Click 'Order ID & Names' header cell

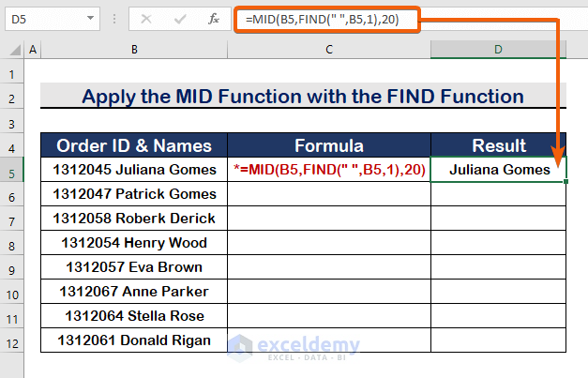[134, 145]
